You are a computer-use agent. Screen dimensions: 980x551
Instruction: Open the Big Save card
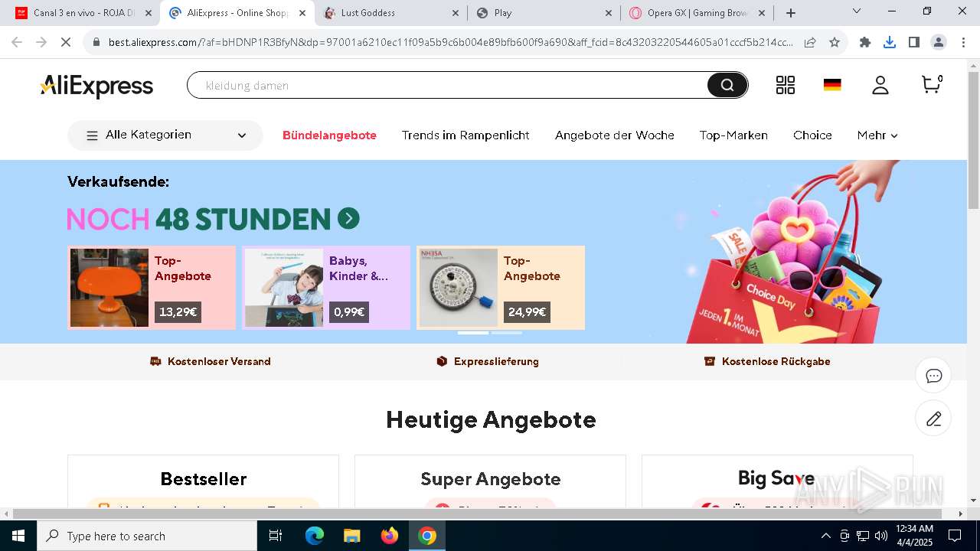pos(777,481)
